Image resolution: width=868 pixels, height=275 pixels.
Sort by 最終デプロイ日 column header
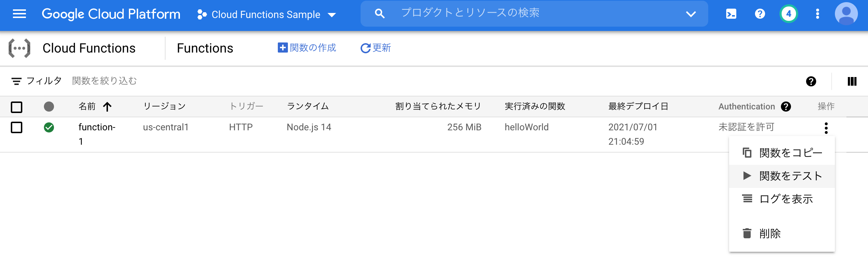pos(638,107)
